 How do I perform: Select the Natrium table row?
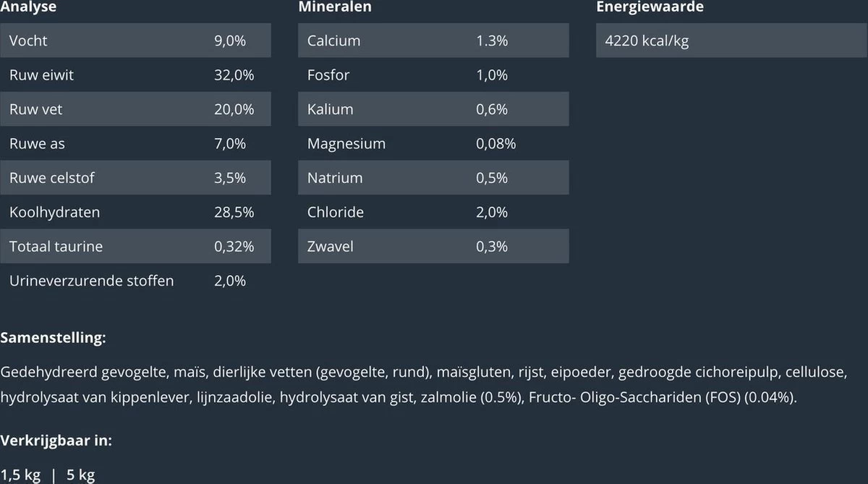coord(433,178)
